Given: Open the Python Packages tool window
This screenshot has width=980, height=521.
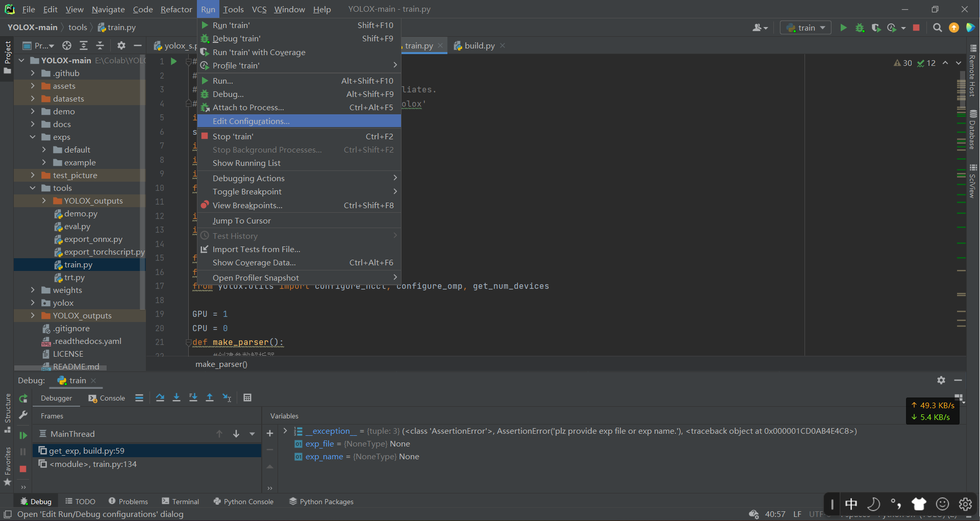Looking at the screenshot, I should [x=321, y=502].
